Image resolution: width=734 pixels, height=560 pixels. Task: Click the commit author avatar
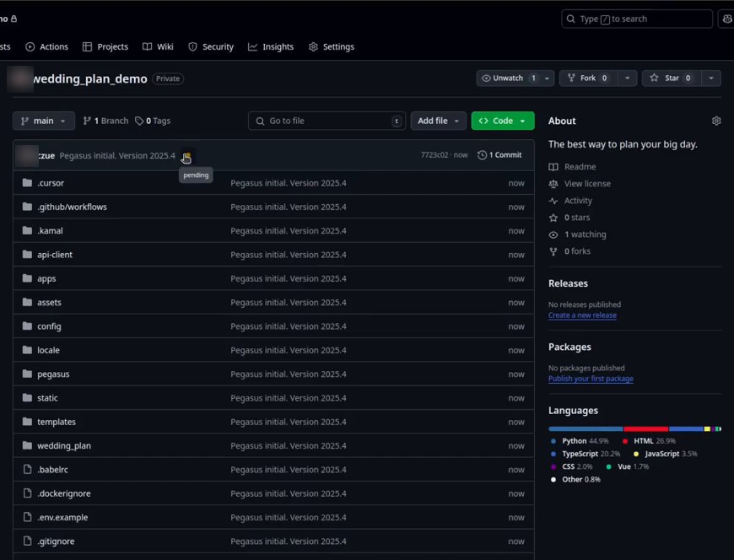27,156
